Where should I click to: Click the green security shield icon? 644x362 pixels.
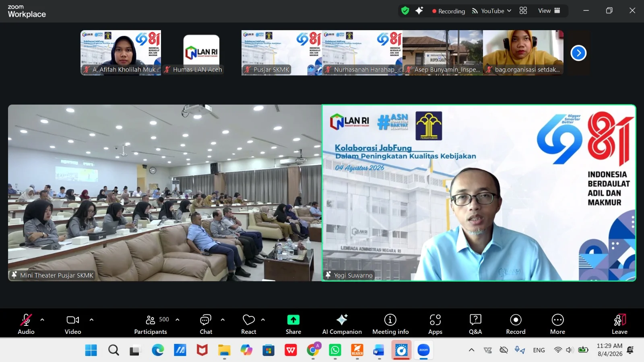pyautogui.click(x=405, y=11)
